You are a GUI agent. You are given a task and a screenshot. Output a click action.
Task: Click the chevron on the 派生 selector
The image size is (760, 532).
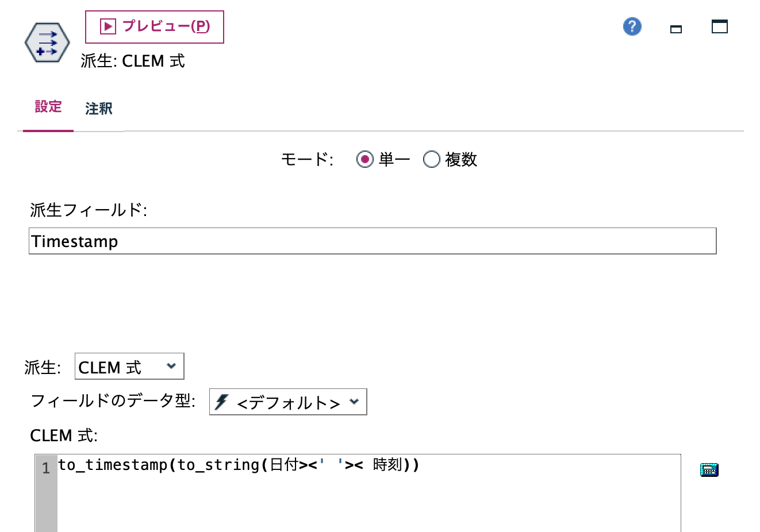172,366
